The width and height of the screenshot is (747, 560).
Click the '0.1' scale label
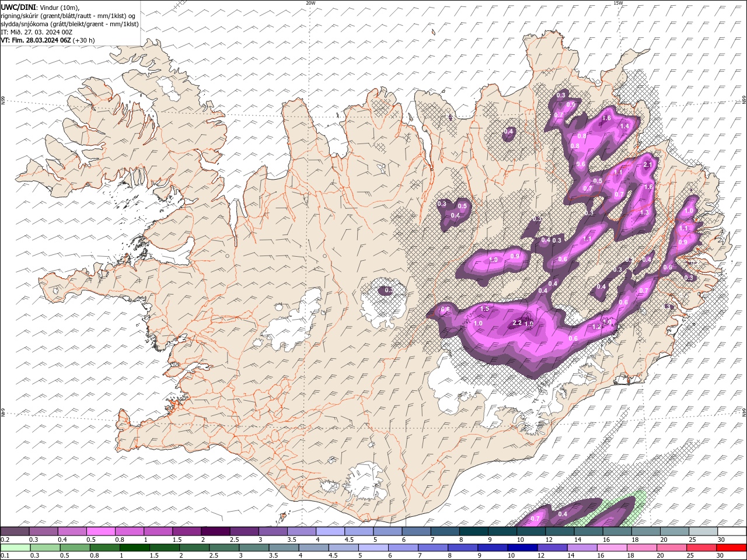pos(5,556)
